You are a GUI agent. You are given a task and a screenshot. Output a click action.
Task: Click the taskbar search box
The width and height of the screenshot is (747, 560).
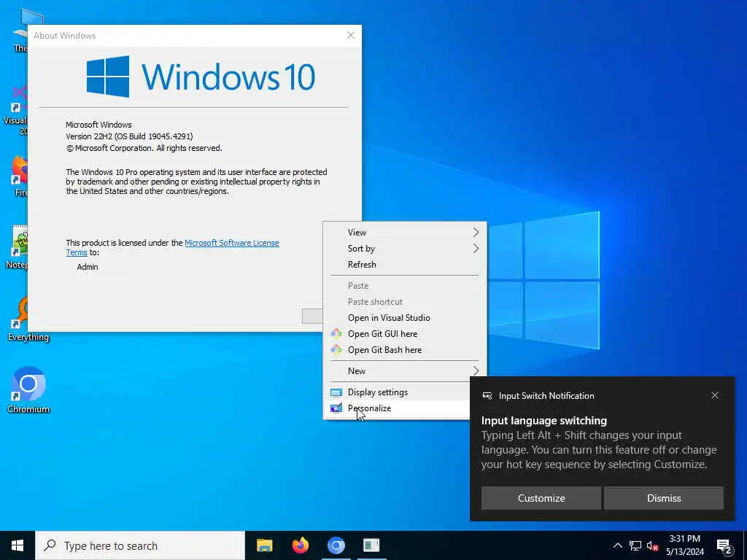click(140, 545)
